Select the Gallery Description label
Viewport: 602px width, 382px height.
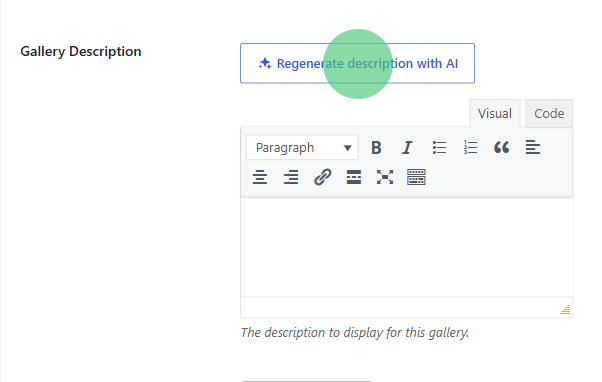tap(81, 51)
